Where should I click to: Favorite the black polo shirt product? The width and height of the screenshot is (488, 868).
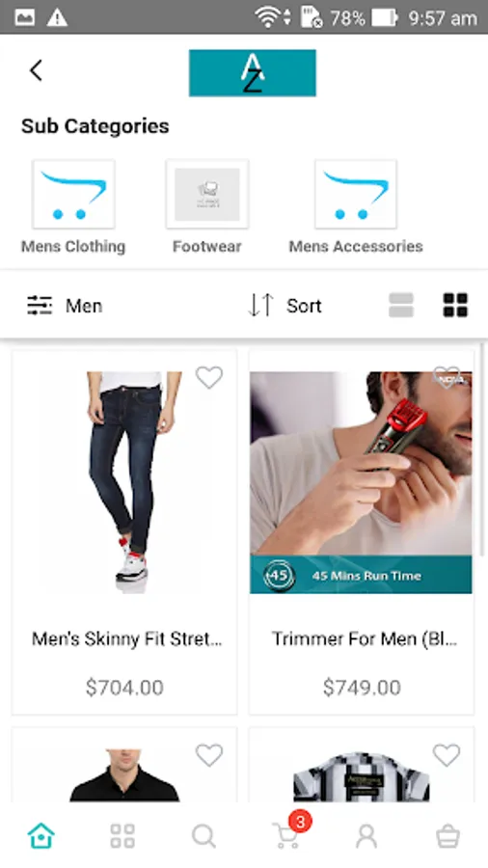(209, 755)
